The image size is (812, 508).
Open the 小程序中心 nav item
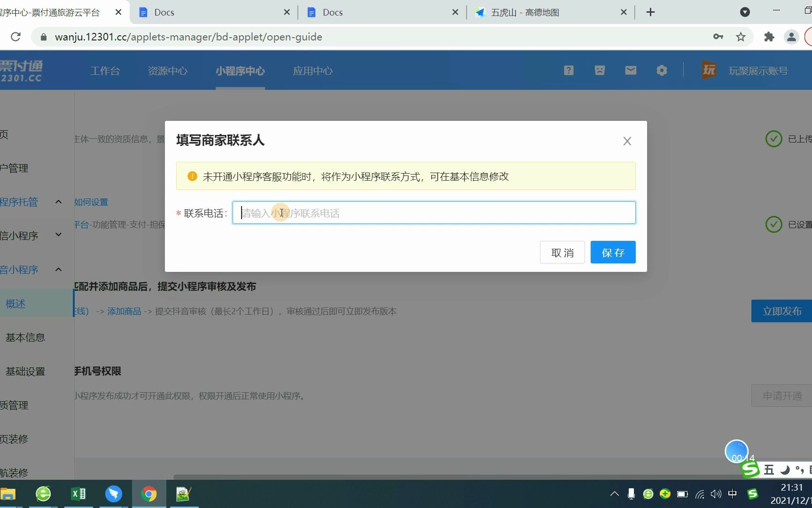pos(240,71)
